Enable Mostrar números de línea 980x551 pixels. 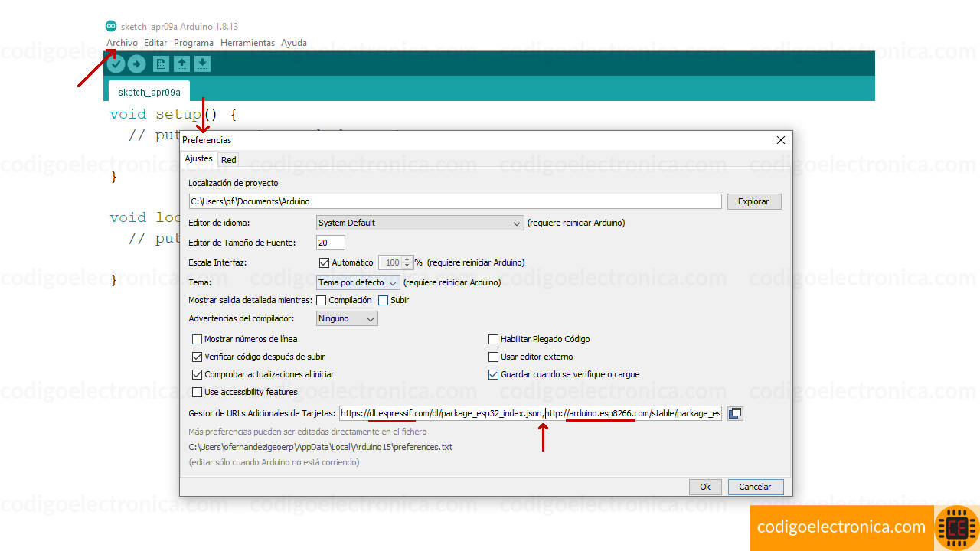click(x=198, y=339)
